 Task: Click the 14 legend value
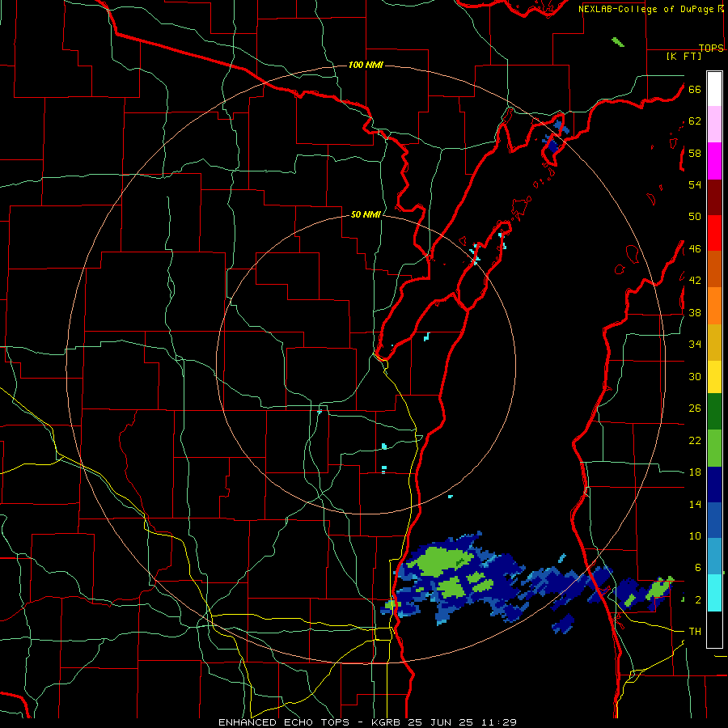(695, 504)
